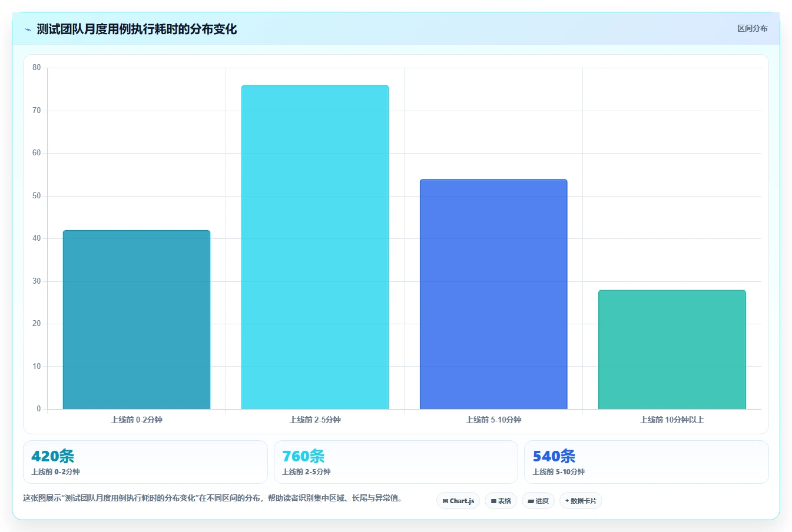The image size is (792, 532).
Task: Click the Chart.js tag
Action: pyautogui.click(x=458, y=501)
